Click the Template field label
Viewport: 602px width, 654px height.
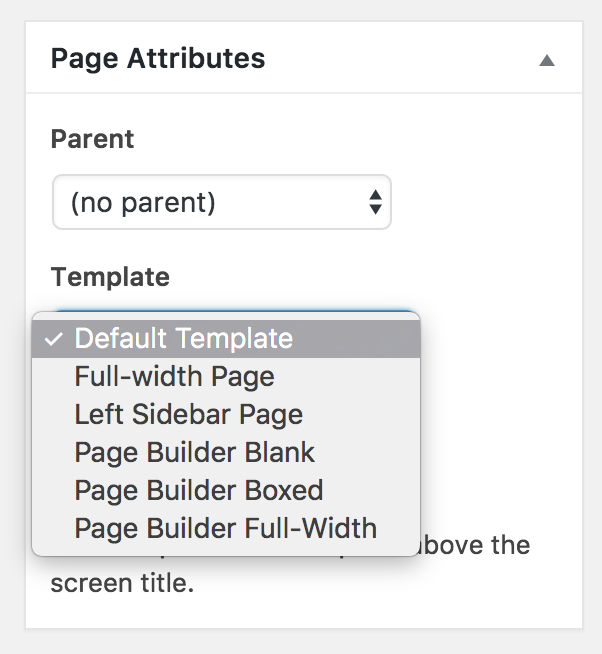tap(110, 277)
